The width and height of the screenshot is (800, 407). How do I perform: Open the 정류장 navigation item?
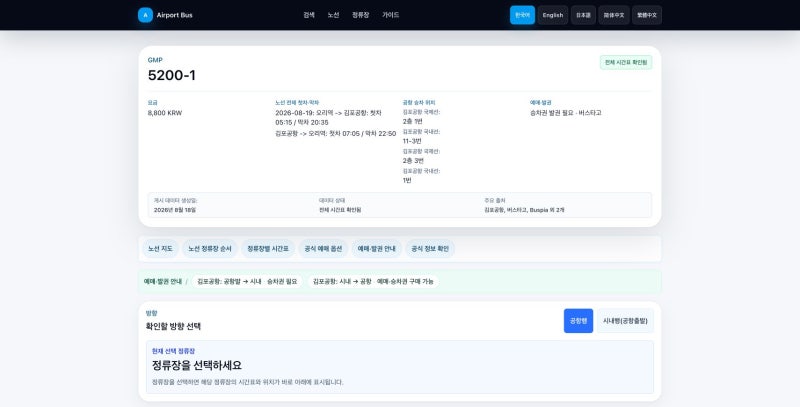(361, 15)
